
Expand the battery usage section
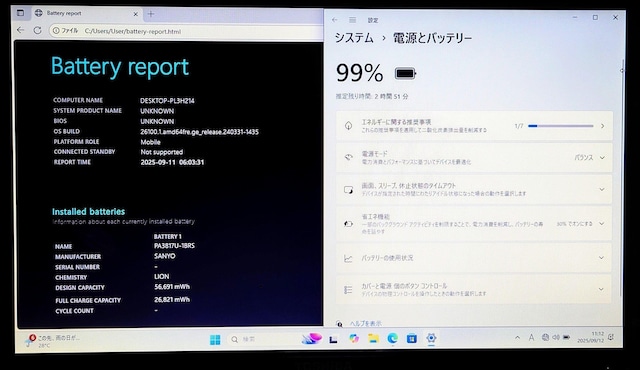(x=474, y=258)
